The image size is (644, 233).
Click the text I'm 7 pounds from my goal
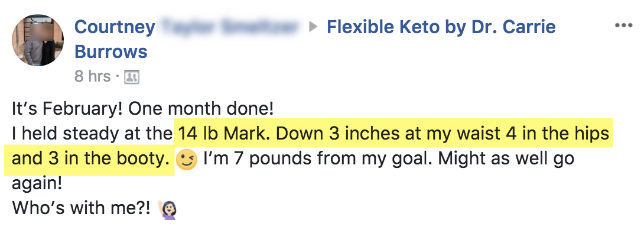click(x=317, y=158)
